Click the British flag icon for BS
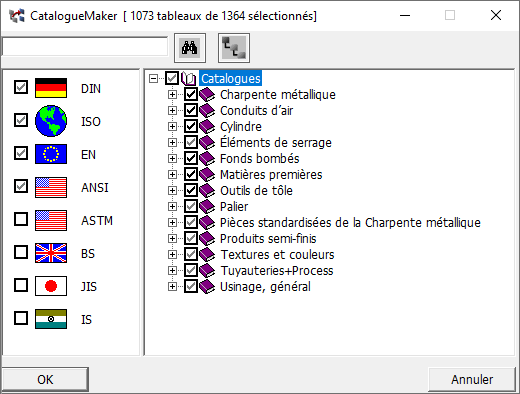Image resolution: width=520 pixels, height=394 pixels. (x=51, y=253)
